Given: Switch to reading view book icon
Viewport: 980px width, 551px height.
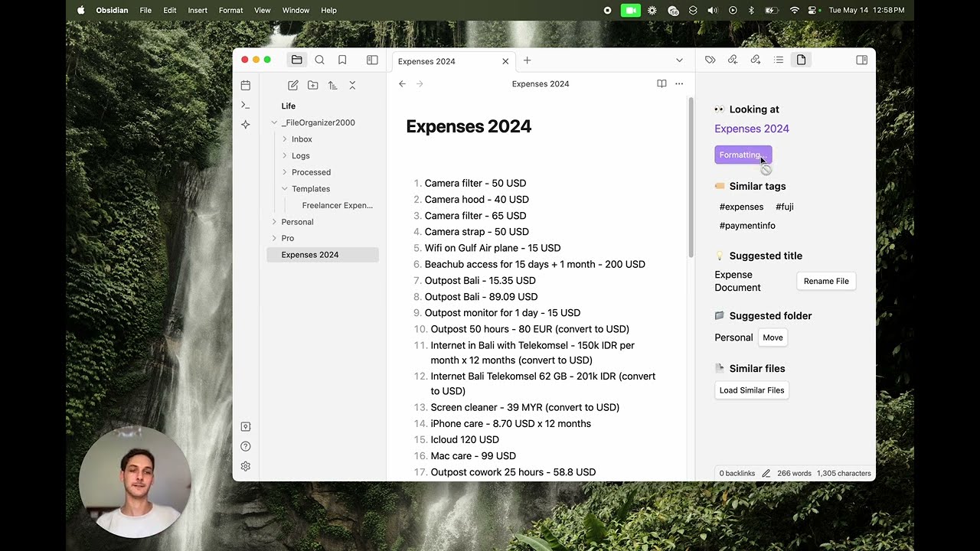Looking at the screenshot, I should (661, 83).
